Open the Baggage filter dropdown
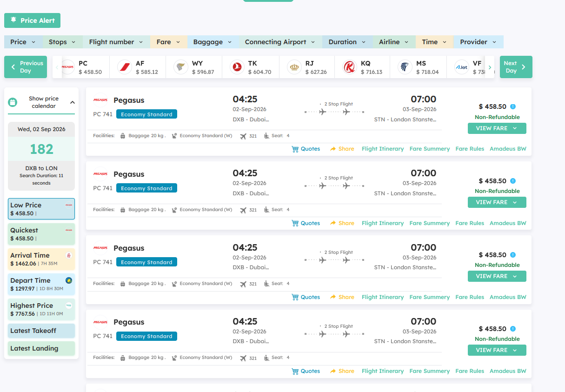Image resolution: width=565 pixels, height=392 pixels. pyautogui.click(x=213, y=42)
